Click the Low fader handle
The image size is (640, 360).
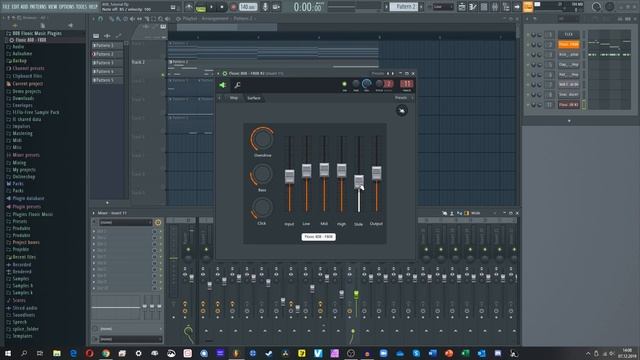pos(307,171)
